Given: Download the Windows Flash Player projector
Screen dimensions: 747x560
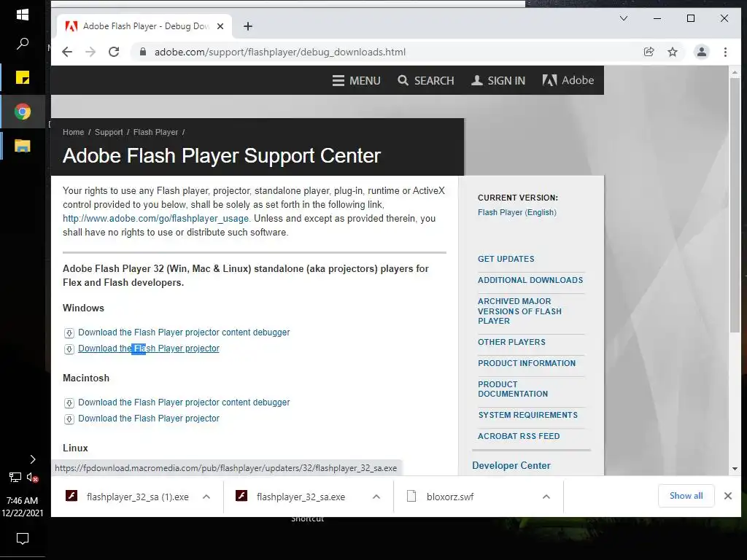Looking at the screenshot, I should pyautogui.click(x=149, y=349).
